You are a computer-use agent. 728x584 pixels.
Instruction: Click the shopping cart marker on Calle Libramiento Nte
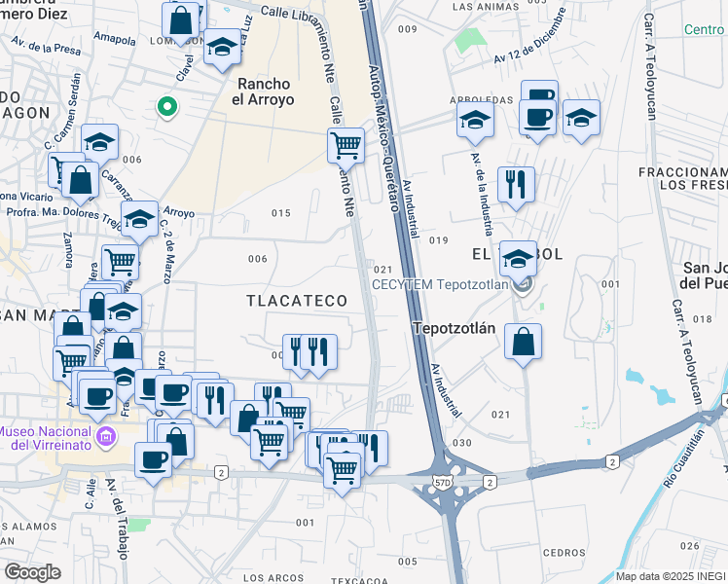346,150
